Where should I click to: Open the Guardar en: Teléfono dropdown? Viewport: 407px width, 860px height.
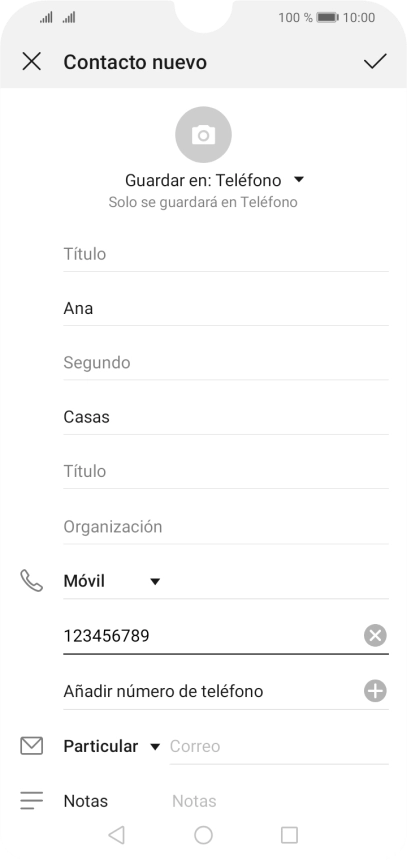[214, 180]
